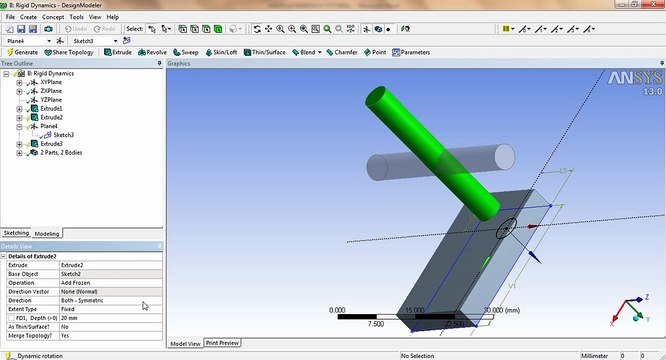Pin the Tree Outline panel
The image size is (666, 360).
point(160,63)
